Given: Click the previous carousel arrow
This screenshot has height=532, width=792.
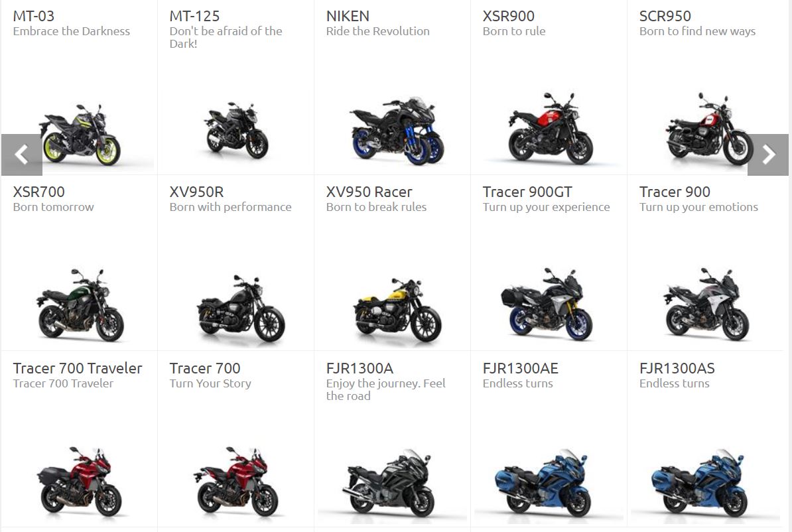Looking at the screenshot, I should (x=22, y=155).
